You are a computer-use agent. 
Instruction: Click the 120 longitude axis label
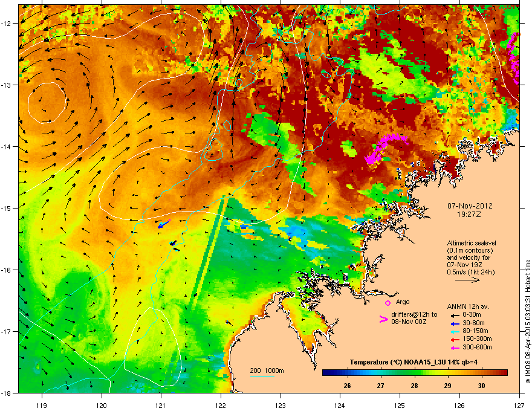tap(102, 406)
